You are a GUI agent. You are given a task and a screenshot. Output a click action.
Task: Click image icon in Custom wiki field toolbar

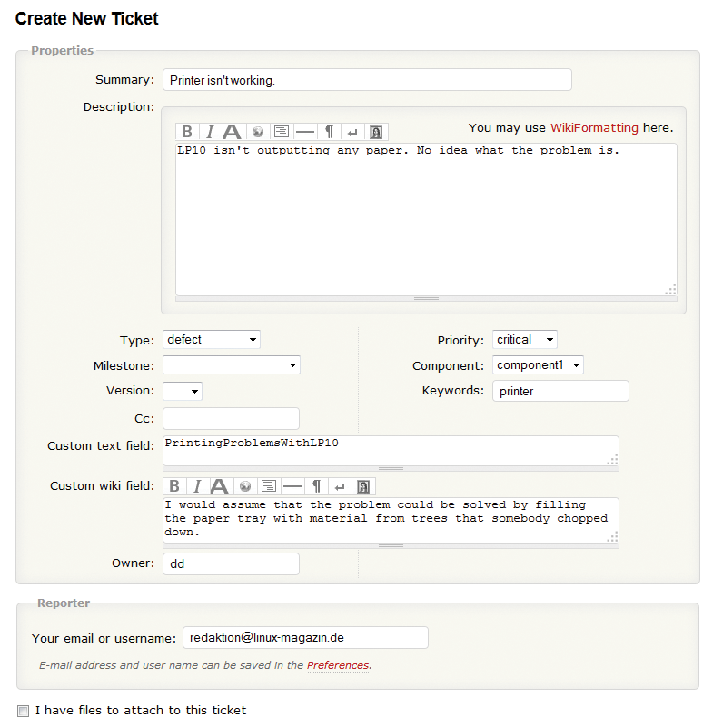363,486
